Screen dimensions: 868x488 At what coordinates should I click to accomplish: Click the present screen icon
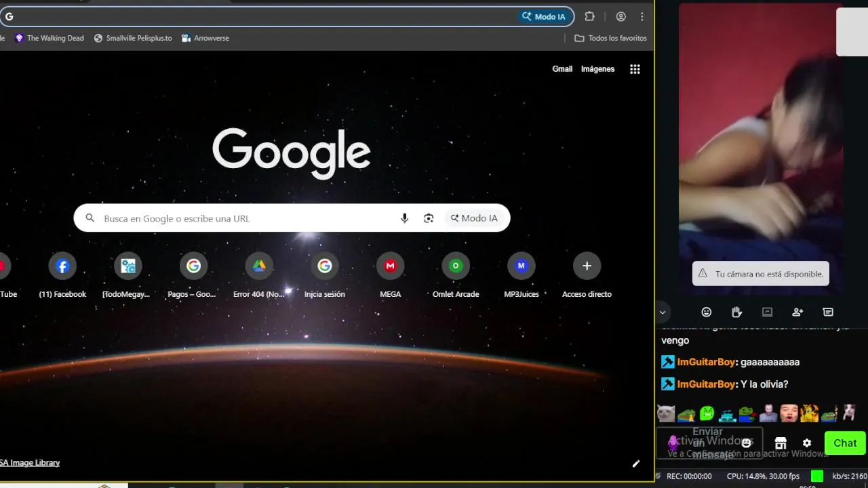(x=767, y=312)
